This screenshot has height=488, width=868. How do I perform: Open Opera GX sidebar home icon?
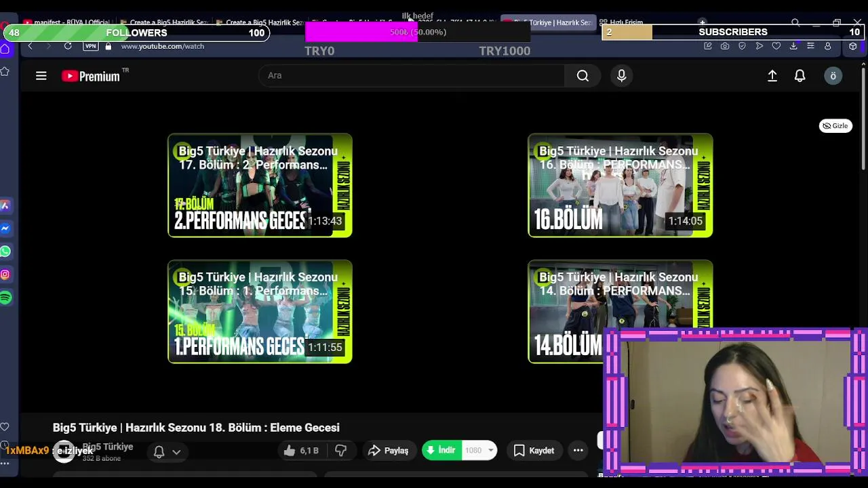[x=5, y=49]
